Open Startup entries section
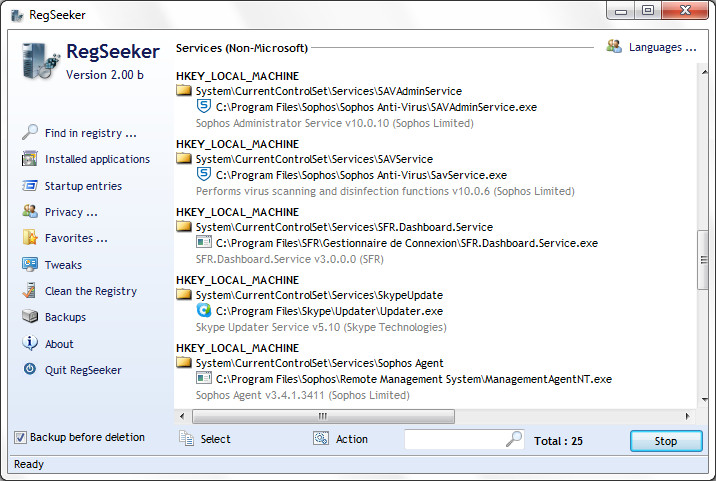Image resolution: width=716 pixels, height=481 pixels. pyautogui.click(x=83, y=186)
